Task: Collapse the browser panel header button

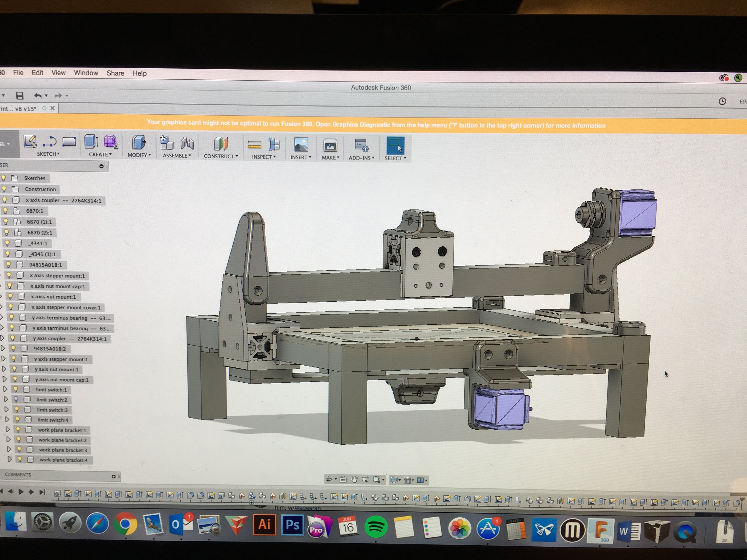Action: 101,166
